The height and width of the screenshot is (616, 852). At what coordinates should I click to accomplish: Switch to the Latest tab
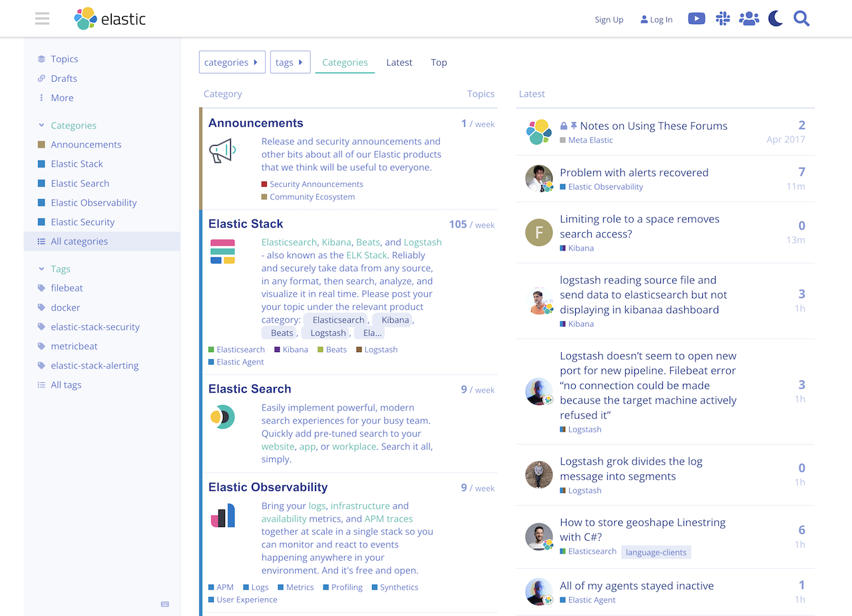click(x=399, y=63)
